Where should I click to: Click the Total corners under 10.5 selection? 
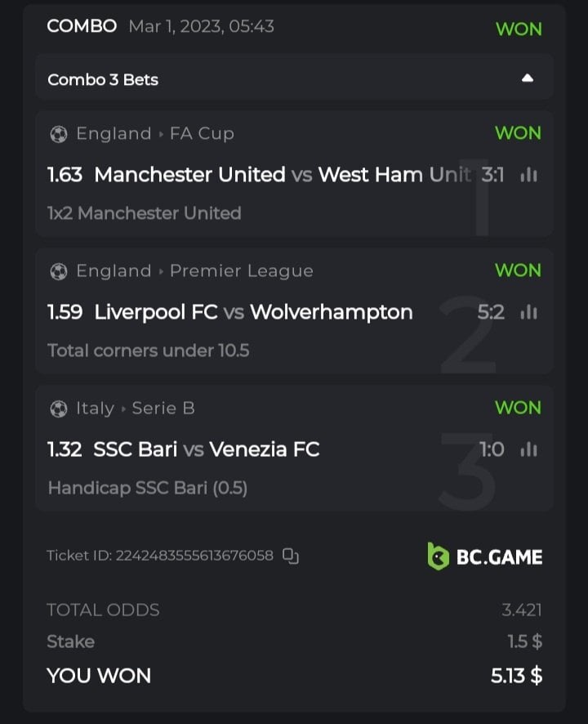(x=149, y=351)
